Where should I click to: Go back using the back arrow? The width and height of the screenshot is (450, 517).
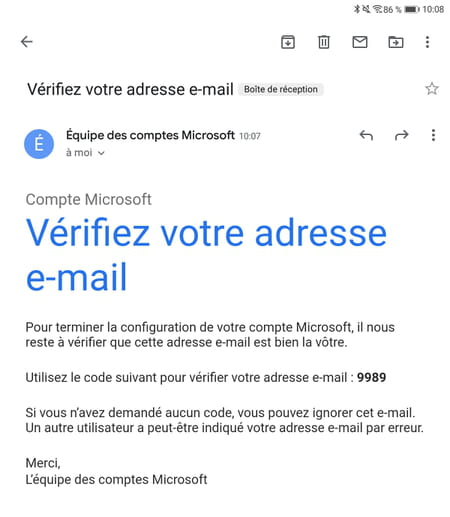tap(27, 42)
